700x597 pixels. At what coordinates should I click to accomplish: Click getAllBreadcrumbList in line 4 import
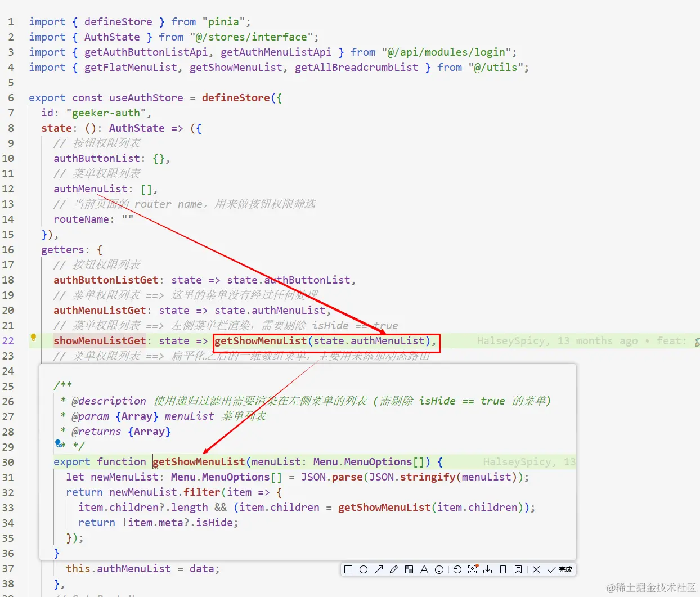click(357, 67)
